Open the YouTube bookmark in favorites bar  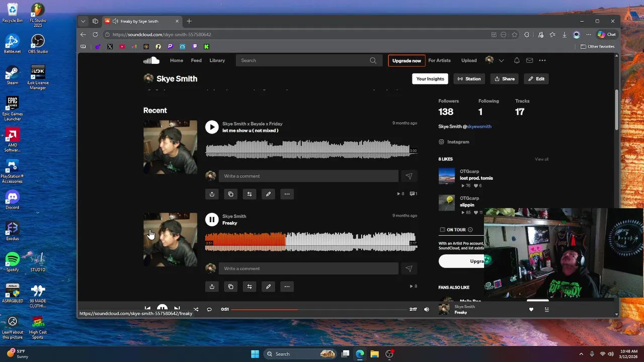click(122, 47)
